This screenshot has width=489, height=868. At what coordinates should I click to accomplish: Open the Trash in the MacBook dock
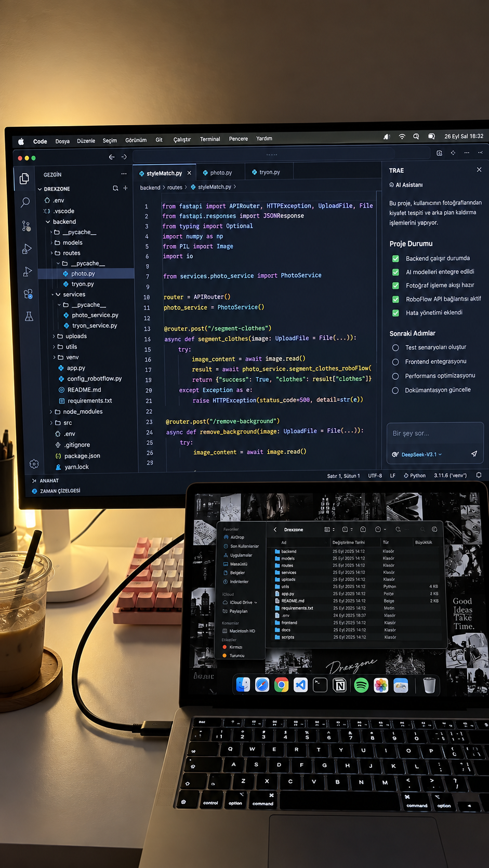tap(429, 685)
